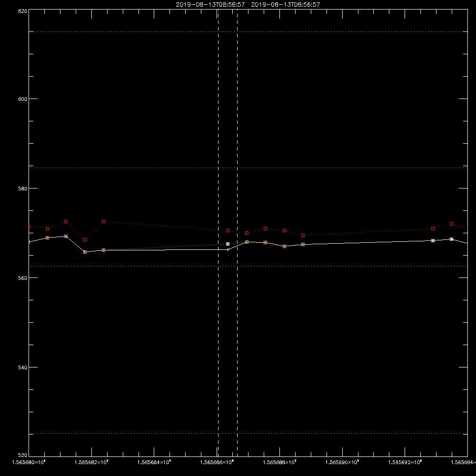Pick the red marker at the red series' lowest dip

point(85,240)
